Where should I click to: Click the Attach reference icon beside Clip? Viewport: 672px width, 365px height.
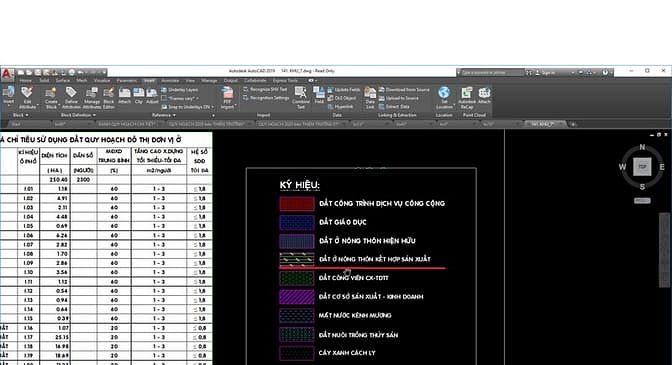point(124,95)
